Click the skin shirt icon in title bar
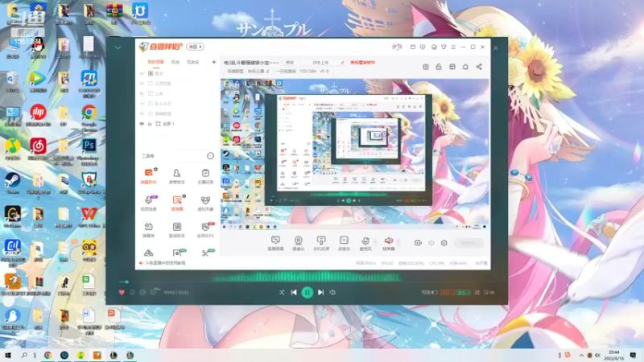Image resolution: width=644 pixels, height=362 pixels. (x=444, y=47)
